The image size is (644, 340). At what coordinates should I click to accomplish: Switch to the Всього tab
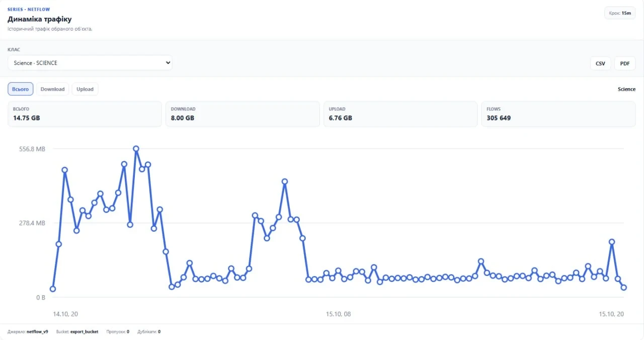pyautogui.click(x=21, y=89)
